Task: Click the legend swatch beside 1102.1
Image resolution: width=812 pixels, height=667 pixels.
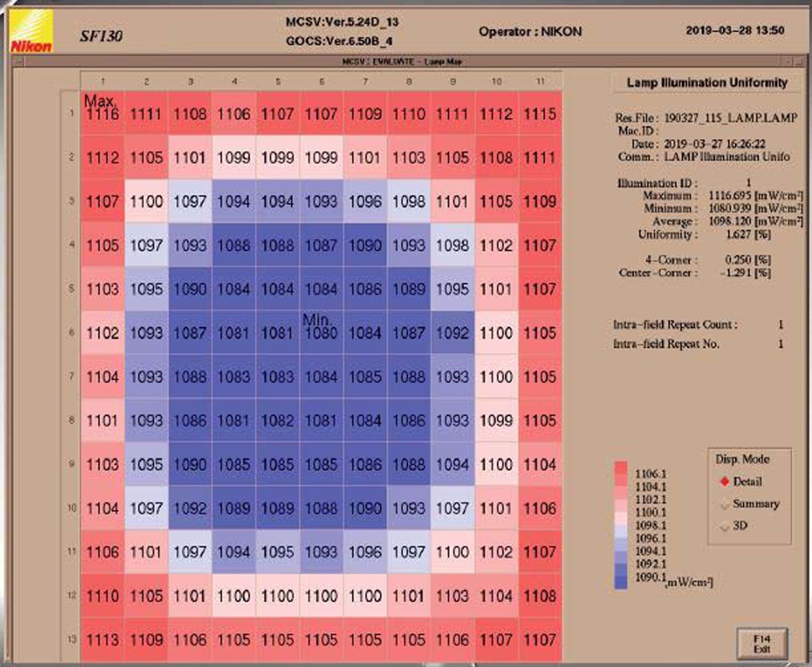Action: click(x=621, y=493)
